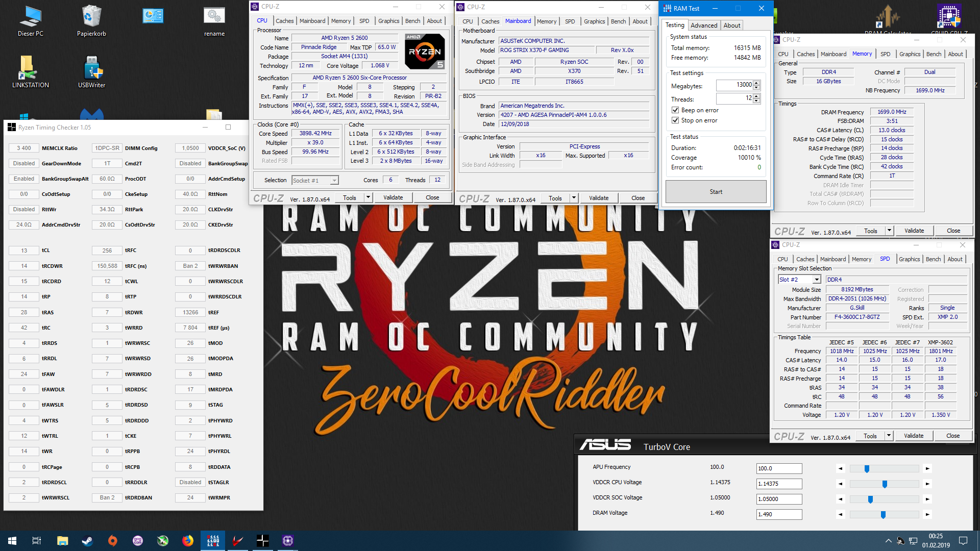Increase VDDCR SOC Voltage with the right arrow
The width and height of the screenshot is (980, 551).
click(927, 499)
